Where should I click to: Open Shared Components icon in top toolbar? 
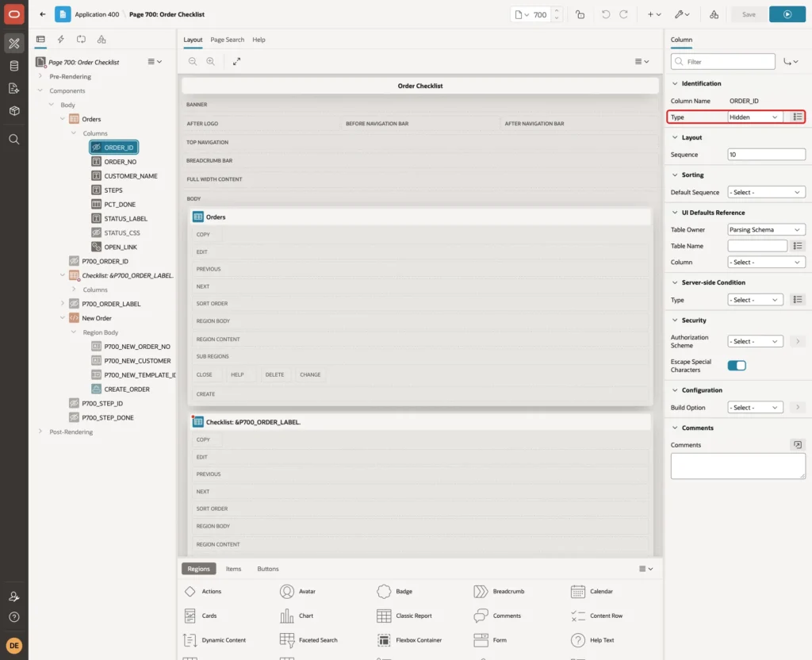714,14
